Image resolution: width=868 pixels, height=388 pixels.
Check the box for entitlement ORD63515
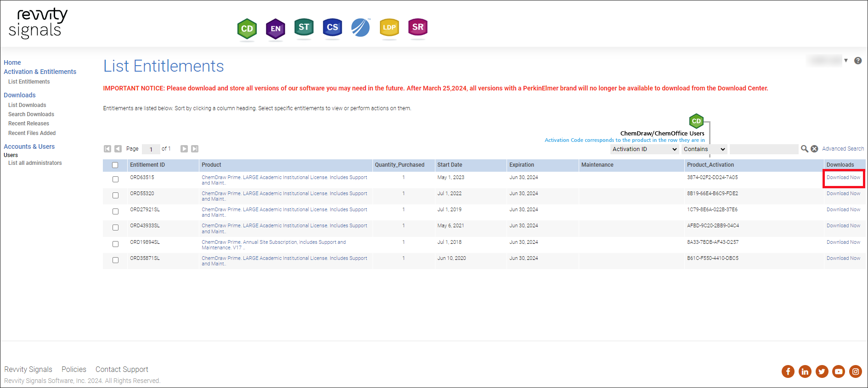(116, 180)
